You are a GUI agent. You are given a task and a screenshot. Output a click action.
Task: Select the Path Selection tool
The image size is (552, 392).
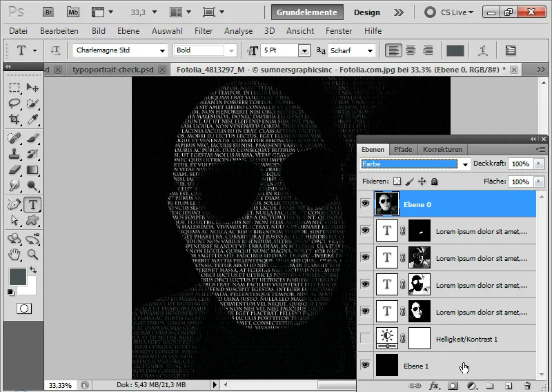[x=14, y=220]
